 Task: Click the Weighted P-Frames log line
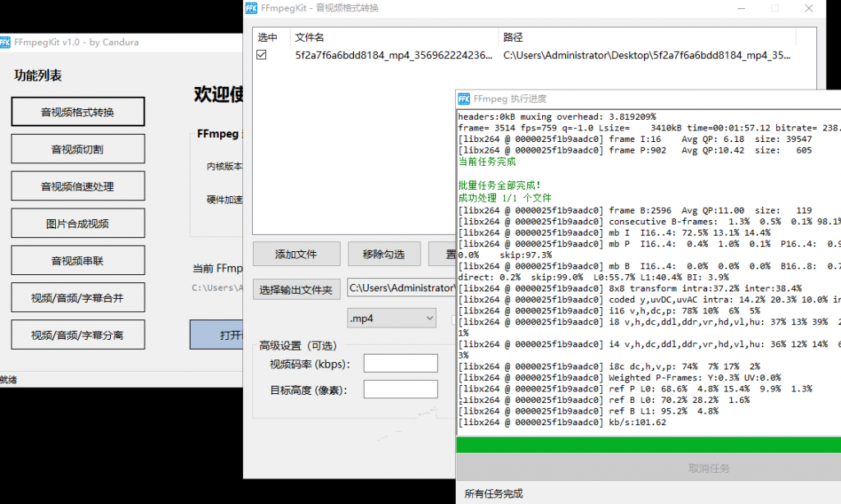click(619, 378)
